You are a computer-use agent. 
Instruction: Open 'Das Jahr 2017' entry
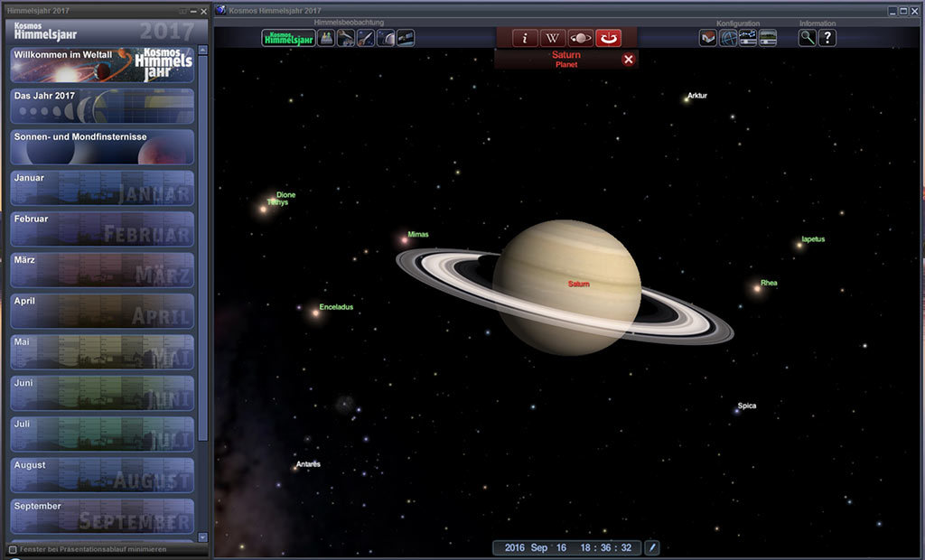coord(102,107)
